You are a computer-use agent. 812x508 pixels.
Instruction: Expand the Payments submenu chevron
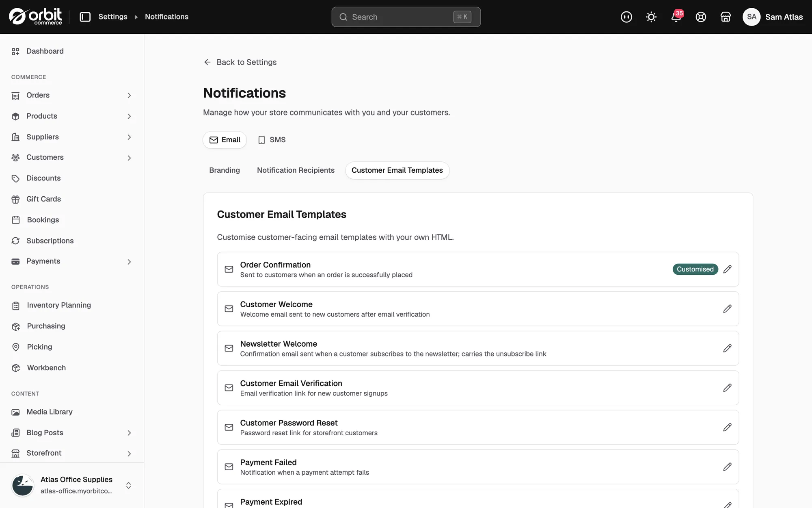click(x=129, y=262)
